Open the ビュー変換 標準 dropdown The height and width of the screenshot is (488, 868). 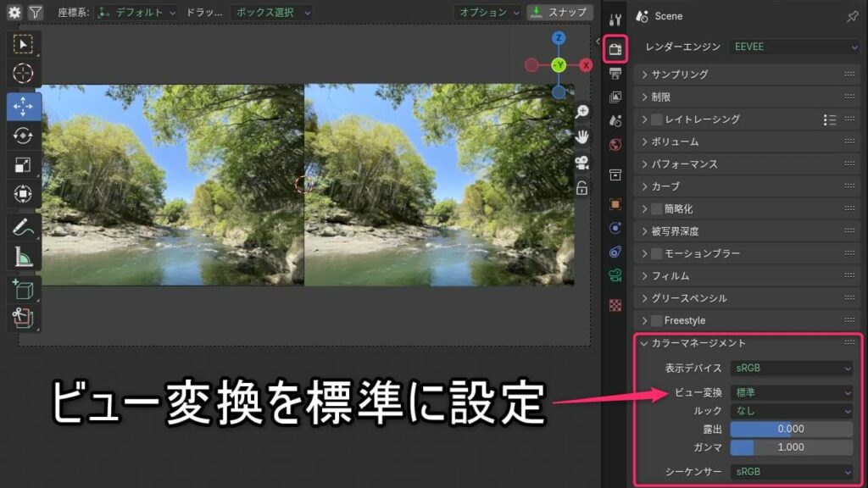791,392
